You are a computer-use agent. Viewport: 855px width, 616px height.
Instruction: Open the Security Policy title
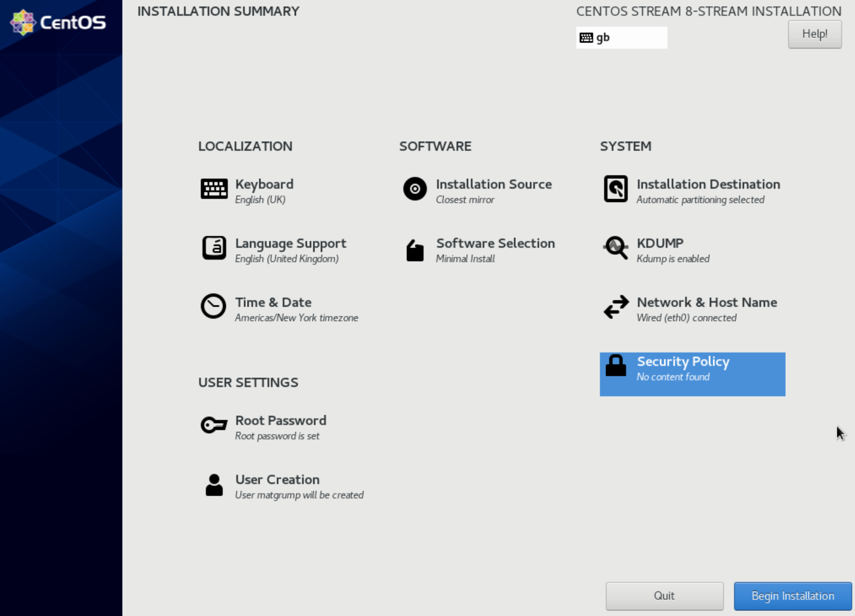tap(683, 362)
